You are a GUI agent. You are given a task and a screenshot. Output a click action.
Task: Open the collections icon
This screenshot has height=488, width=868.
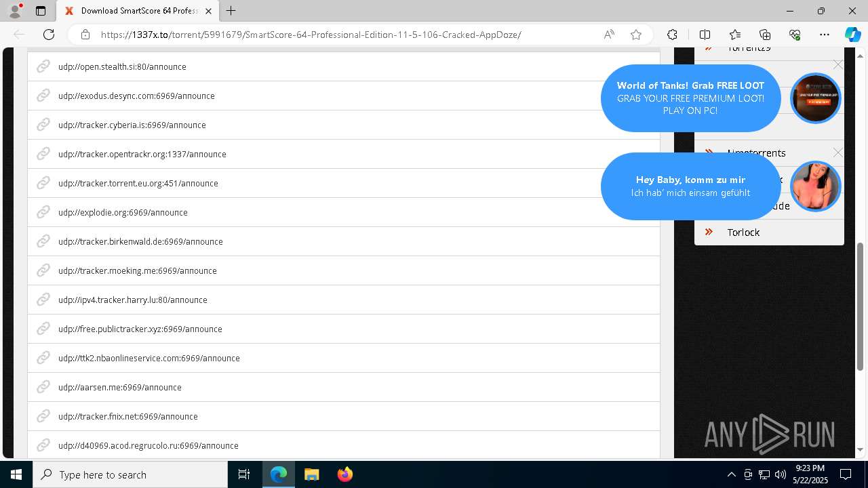765,35
